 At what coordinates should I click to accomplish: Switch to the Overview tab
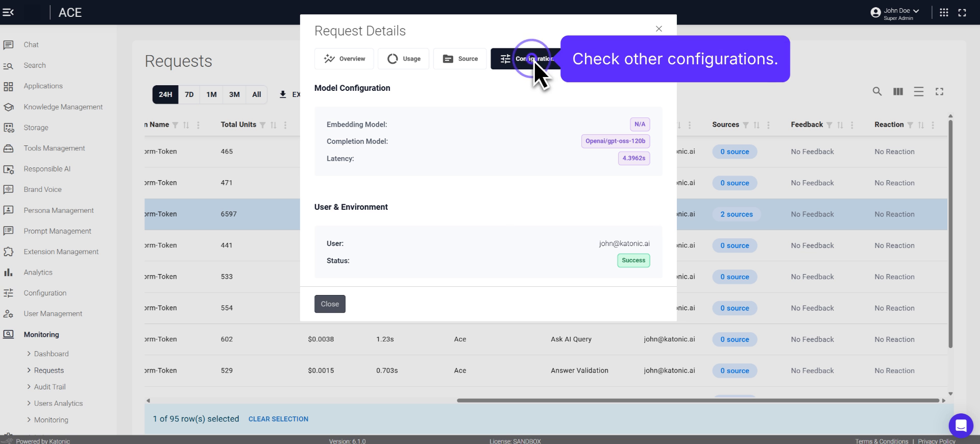click(x=344, y=59)
